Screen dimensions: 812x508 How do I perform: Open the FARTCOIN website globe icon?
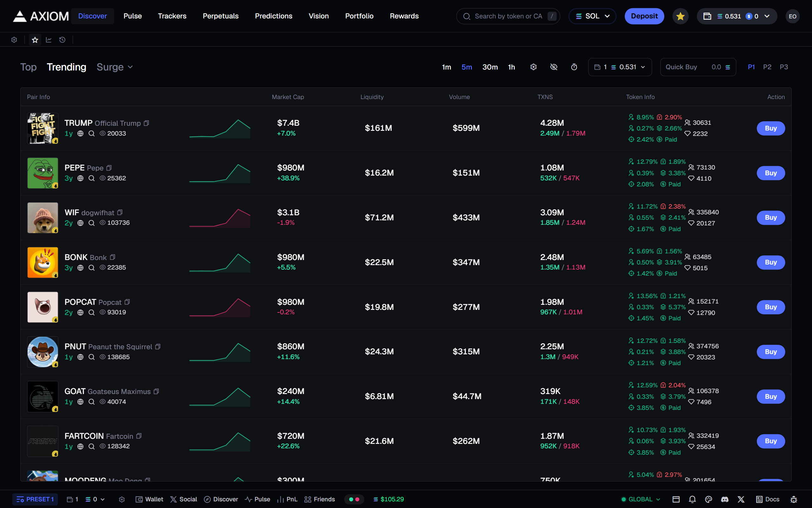click(81, 446)
